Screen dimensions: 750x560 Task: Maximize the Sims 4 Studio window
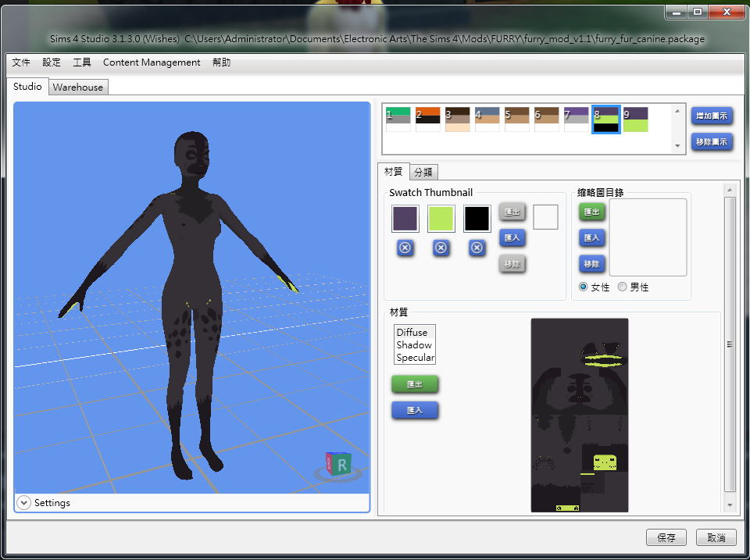point(698,12)
